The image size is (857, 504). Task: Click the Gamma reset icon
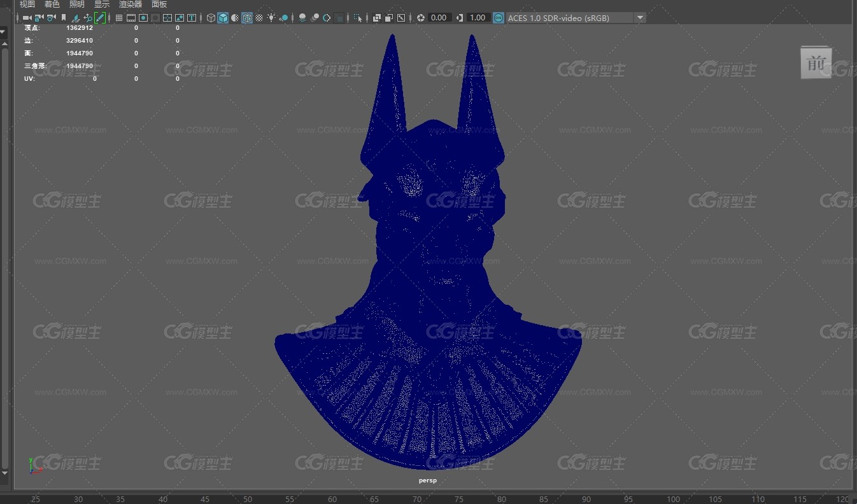459,18
